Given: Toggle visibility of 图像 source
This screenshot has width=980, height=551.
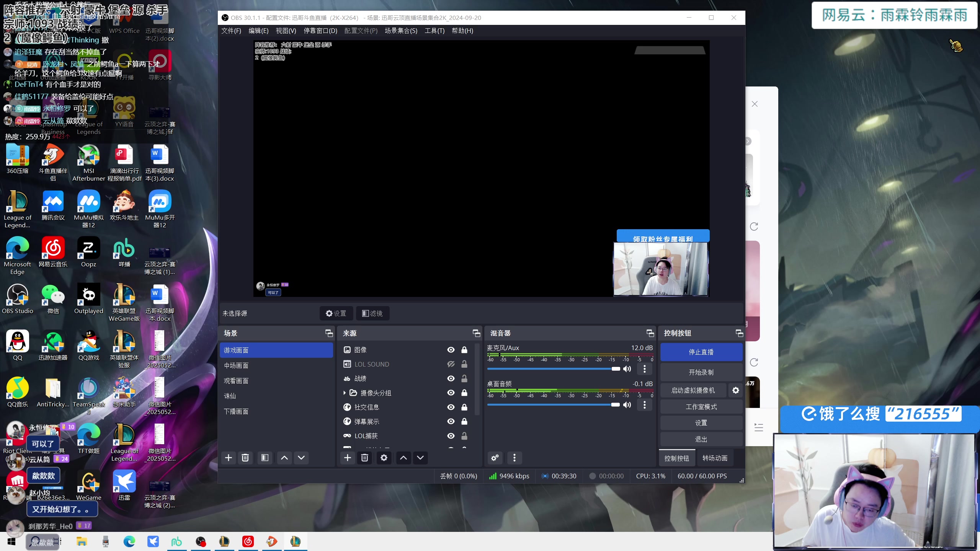Looking at the screenshot, I should 451,350.
